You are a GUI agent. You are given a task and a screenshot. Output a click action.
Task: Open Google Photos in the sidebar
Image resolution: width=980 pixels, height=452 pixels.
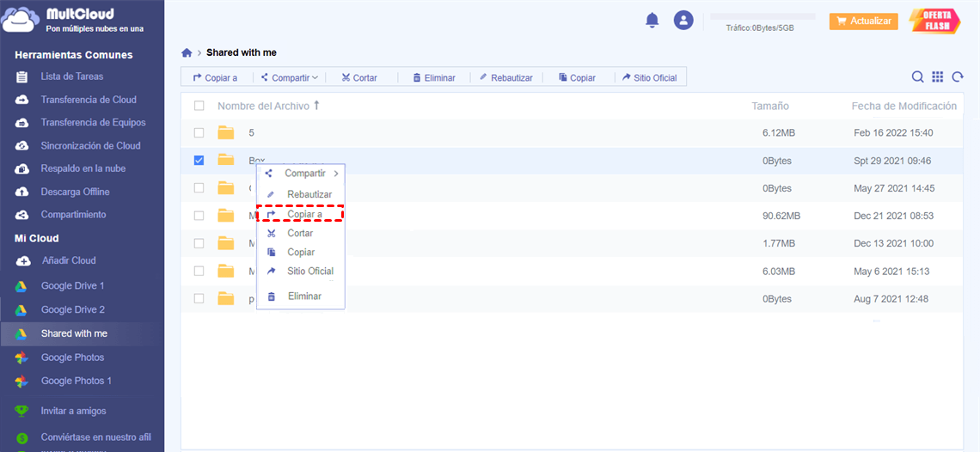72,357
